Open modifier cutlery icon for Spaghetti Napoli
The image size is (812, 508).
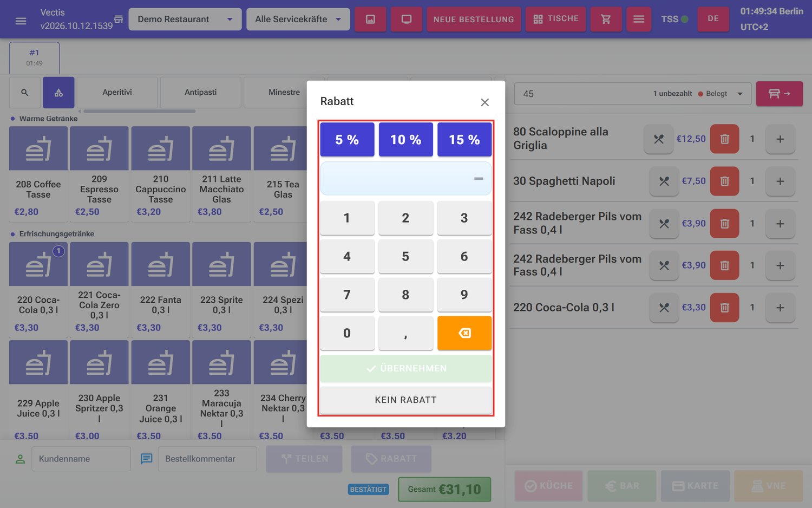tap(664, 181)
